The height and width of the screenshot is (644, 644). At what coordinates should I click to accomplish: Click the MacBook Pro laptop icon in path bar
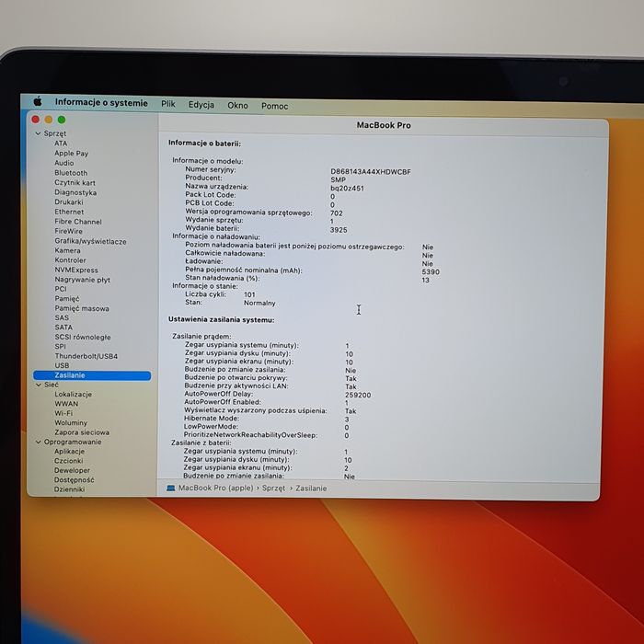171,488
